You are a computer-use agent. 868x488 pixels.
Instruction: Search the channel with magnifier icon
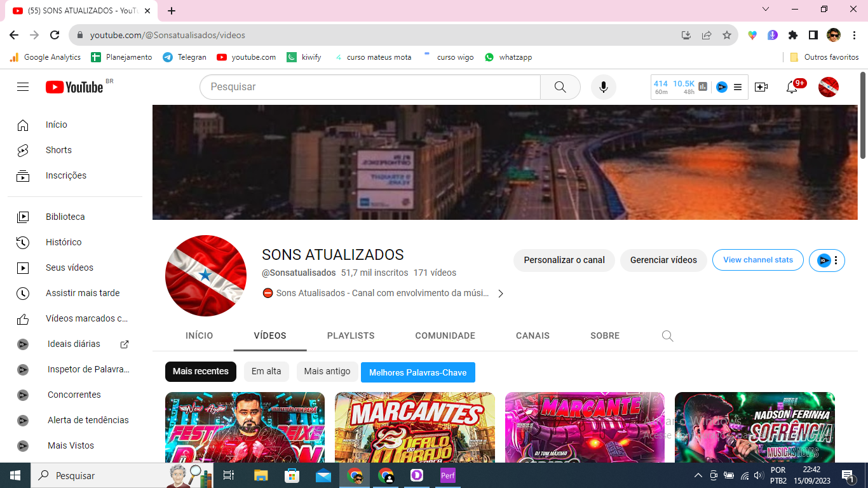(x=667, y=335)
